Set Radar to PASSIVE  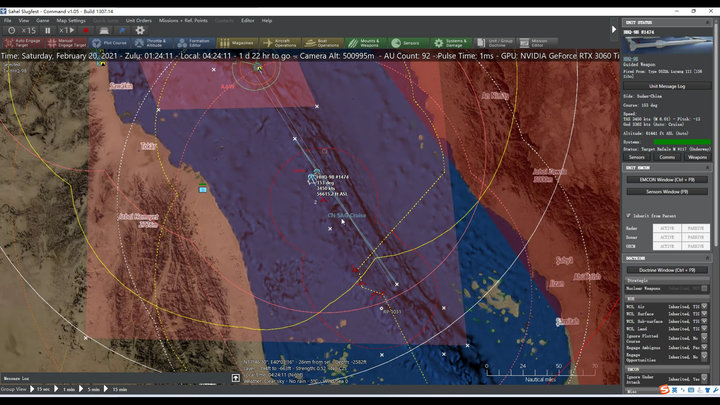pos(695,228)
